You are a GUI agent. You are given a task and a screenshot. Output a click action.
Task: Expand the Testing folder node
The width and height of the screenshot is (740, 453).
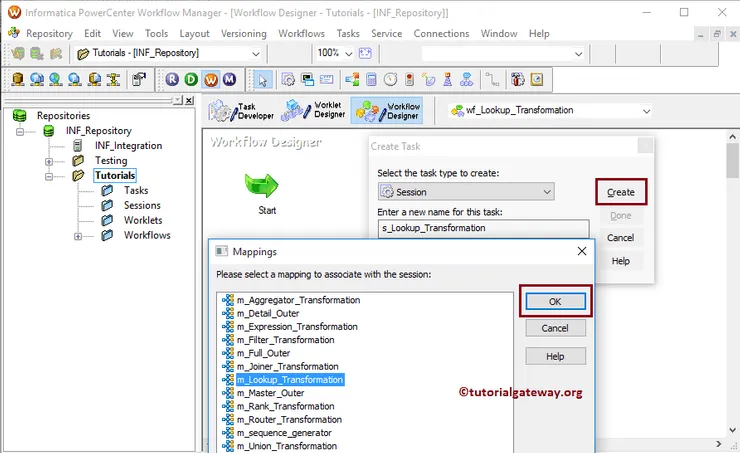[49, 161]
